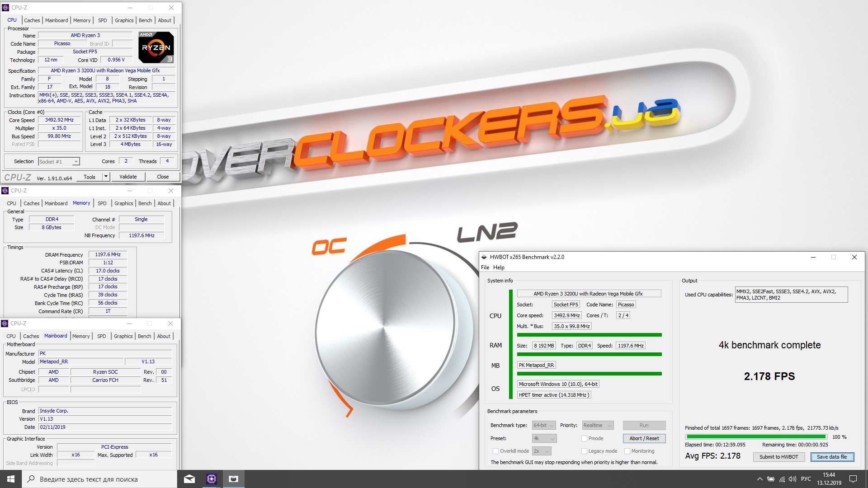The width and height of the screenshot is (868, 488).
Task: Switch input language from РУС
Action: point(806,479)
